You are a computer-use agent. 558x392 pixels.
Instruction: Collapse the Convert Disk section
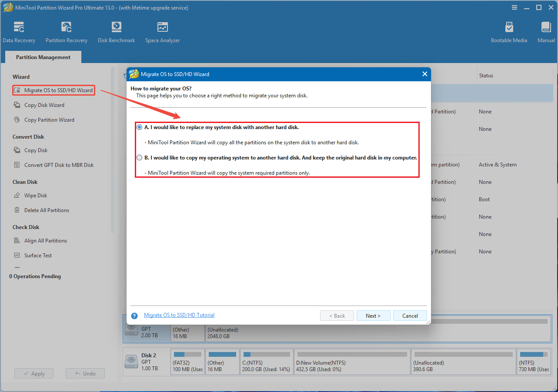[28, 137]
